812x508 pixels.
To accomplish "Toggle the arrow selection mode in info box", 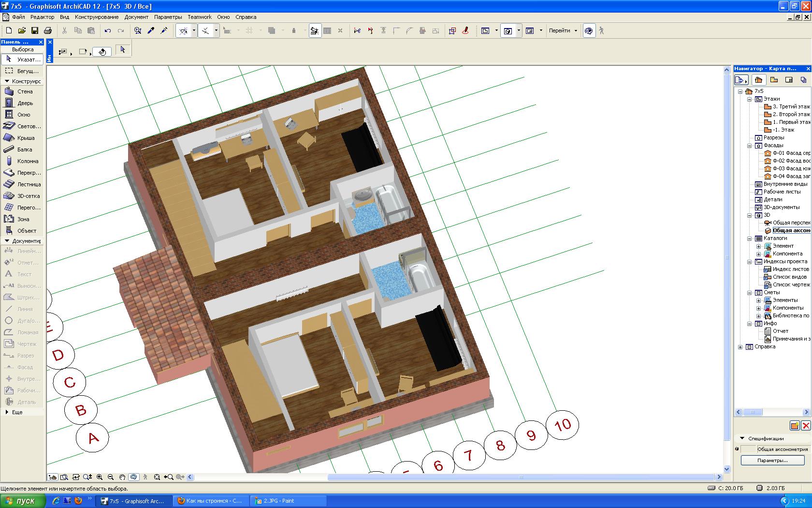I will (x=122, y=49).
